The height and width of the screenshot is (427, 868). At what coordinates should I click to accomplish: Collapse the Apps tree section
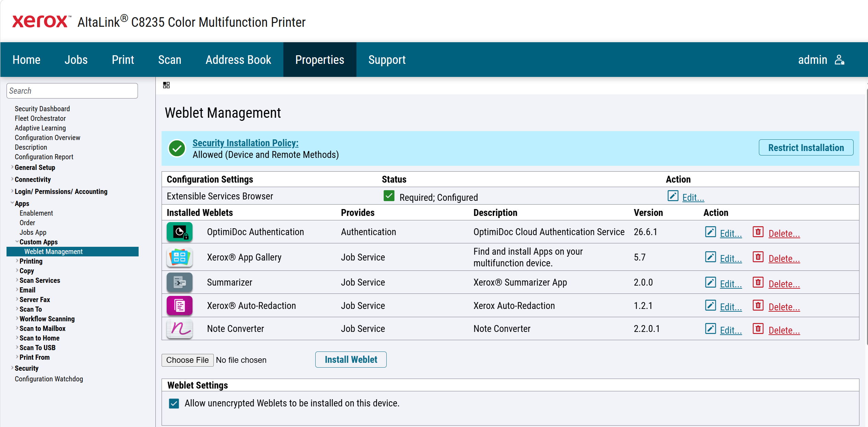pyautogui.click(x=12, y=203)
